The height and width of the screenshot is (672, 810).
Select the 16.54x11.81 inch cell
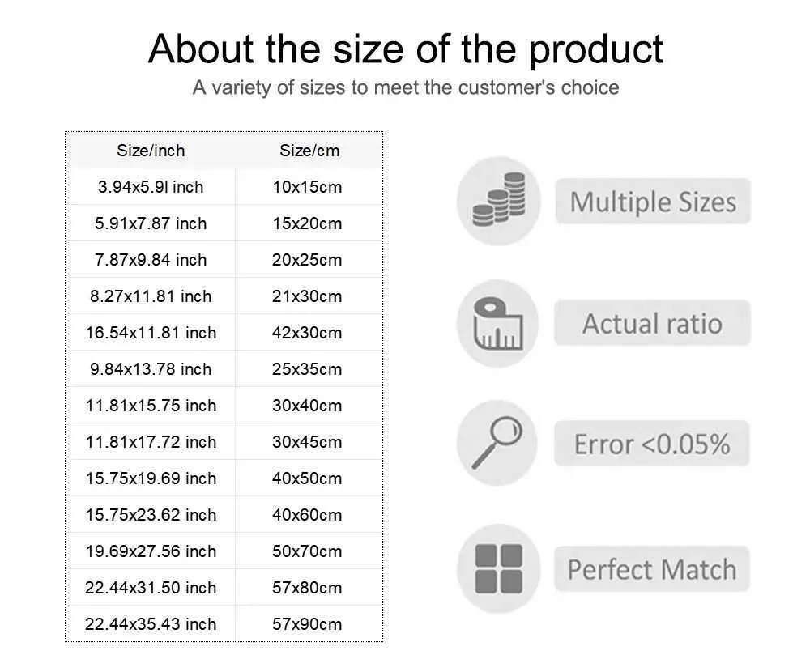[151, 333]
